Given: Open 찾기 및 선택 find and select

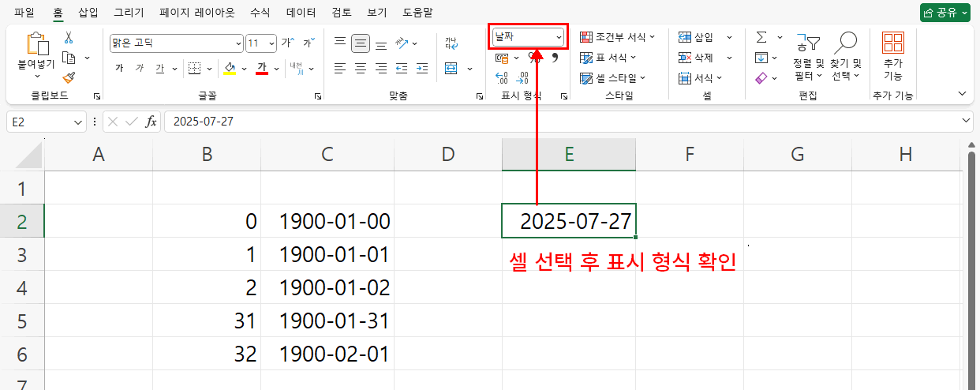Looking at the screenshot, I should [x=846, y=57].
